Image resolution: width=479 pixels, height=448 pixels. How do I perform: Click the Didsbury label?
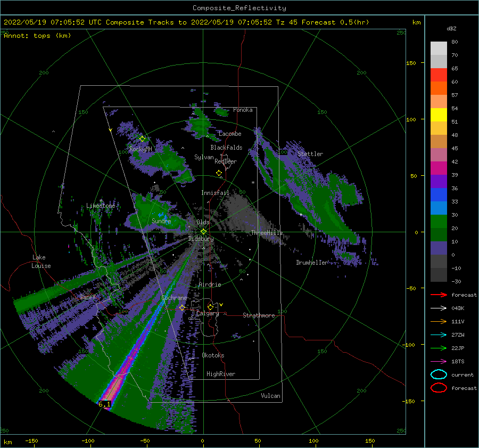pos(201,239)
